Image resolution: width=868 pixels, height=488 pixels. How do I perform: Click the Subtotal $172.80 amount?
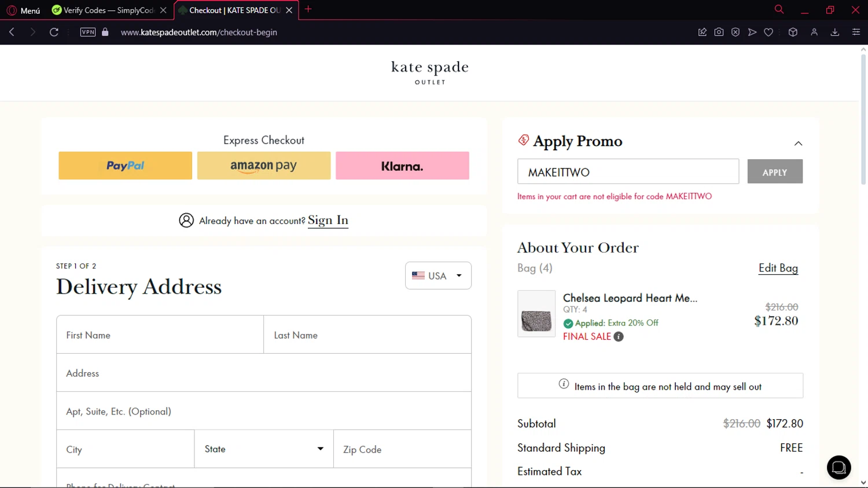point(785,424)
